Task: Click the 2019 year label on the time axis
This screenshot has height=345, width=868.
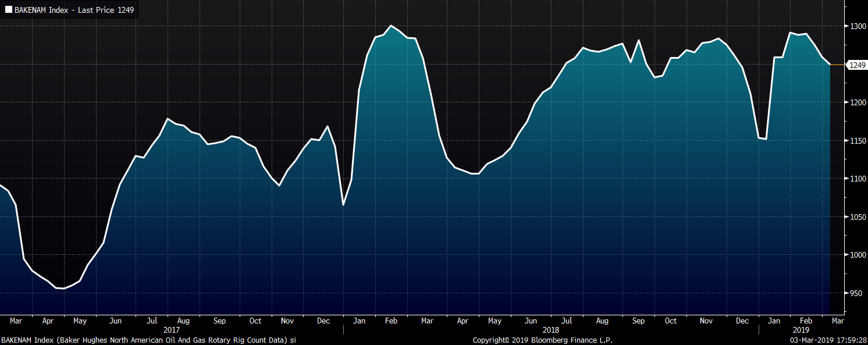Action: point(801,329)
